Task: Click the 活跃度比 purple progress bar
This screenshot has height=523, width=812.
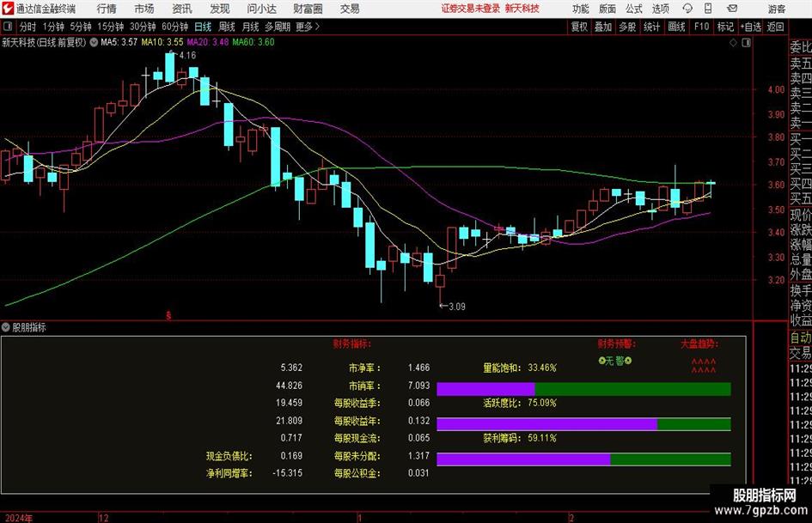Action: 546,424
